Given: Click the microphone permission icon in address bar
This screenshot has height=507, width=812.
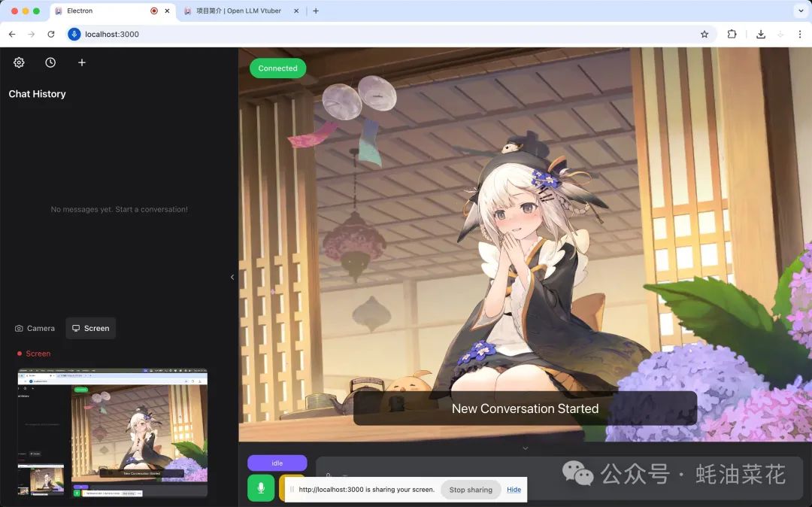Looking at the screenshot, I should [74, 34].
